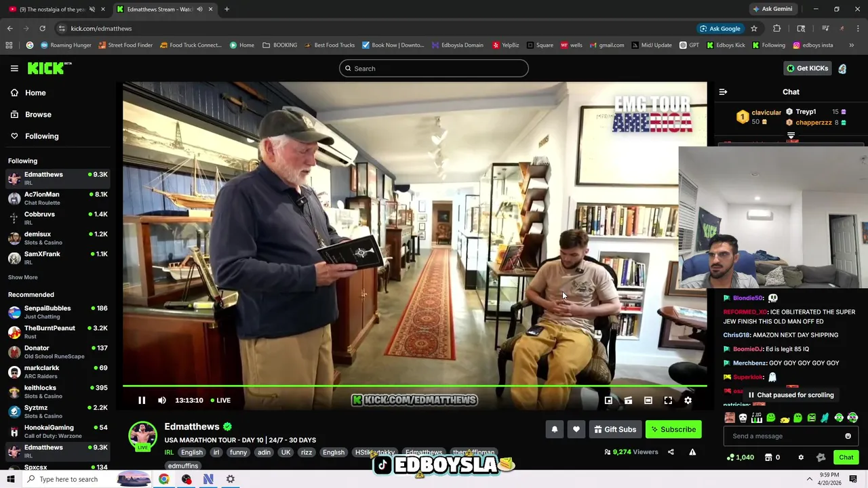Viewport: 868px width, 488px height.
Task: Open Donator recommended channel
Action: click(x=58, y=352)
